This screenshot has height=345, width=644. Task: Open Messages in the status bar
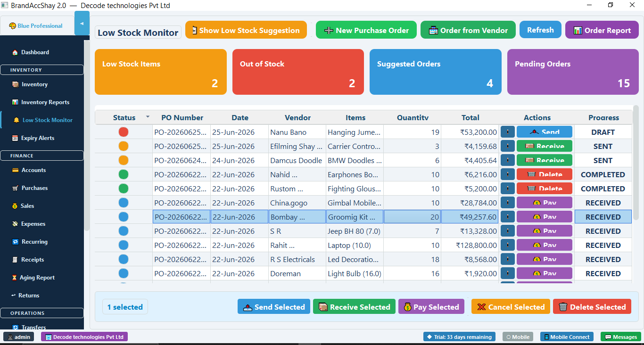[620, 337]
